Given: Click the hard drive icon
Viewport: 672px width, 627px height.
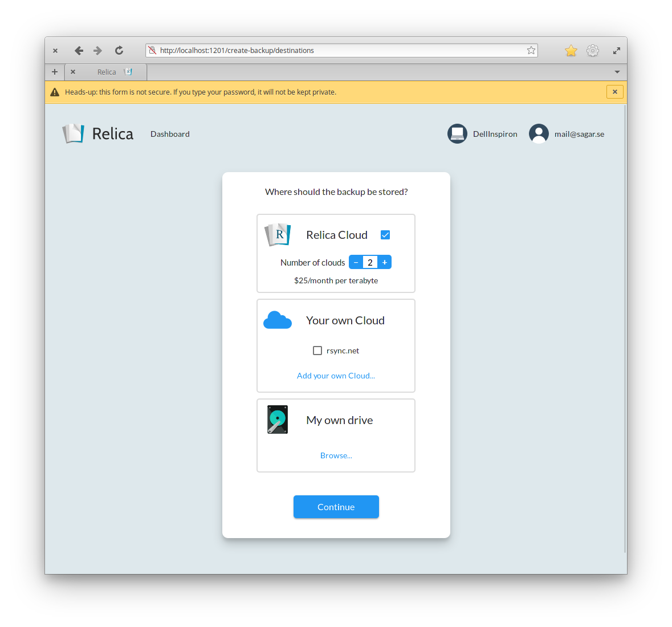Looking at the screenshot, I should (278, 420).
